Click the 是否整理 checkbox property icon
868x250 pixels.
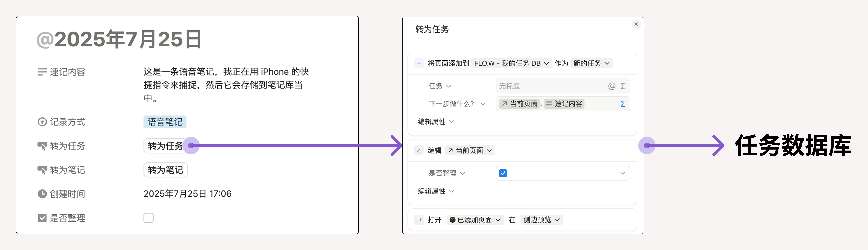42,218
